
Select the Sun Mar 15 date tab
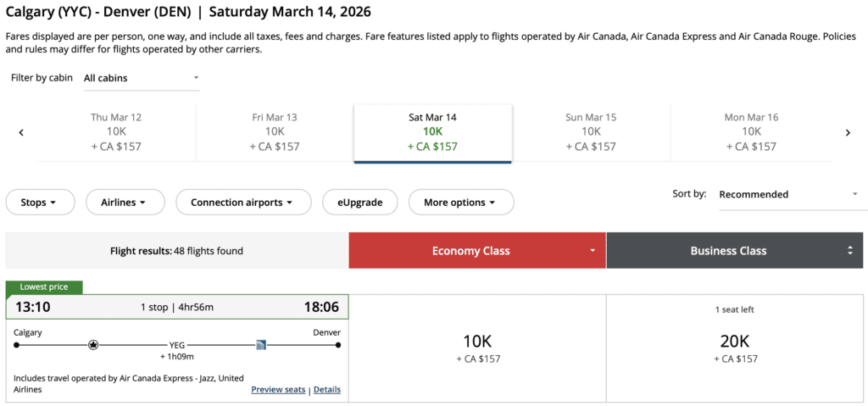click(591, 131)
